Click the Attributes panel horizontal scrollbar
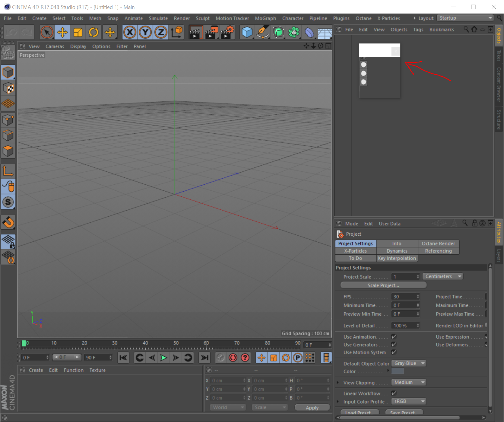This screenshot has height=422, width=504. 399,417
